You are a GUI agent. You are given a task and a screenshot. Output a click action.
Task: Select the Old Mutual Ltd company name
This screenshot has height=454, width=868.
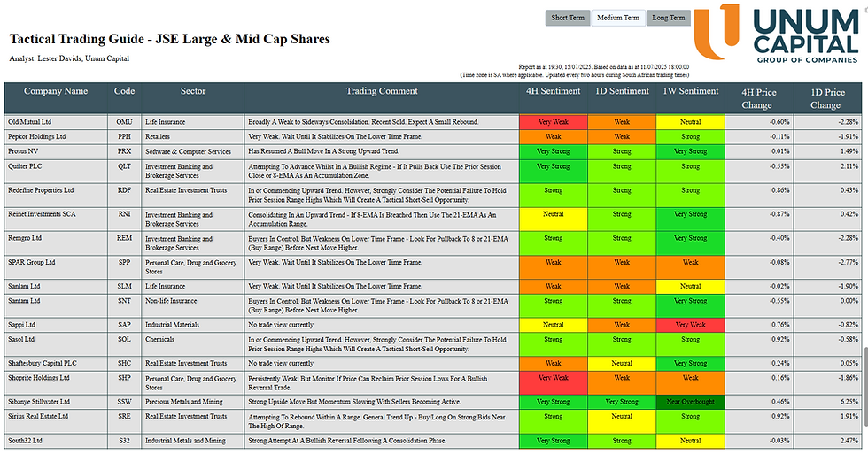pyautogui.click(x=29, y=121)
